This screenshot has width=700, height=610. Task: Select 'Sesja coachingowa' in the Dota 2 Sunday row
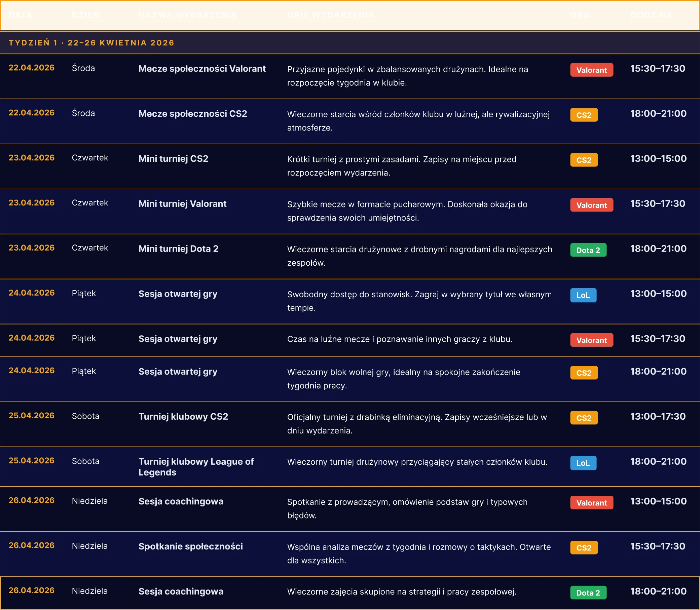tap(181, 591)
